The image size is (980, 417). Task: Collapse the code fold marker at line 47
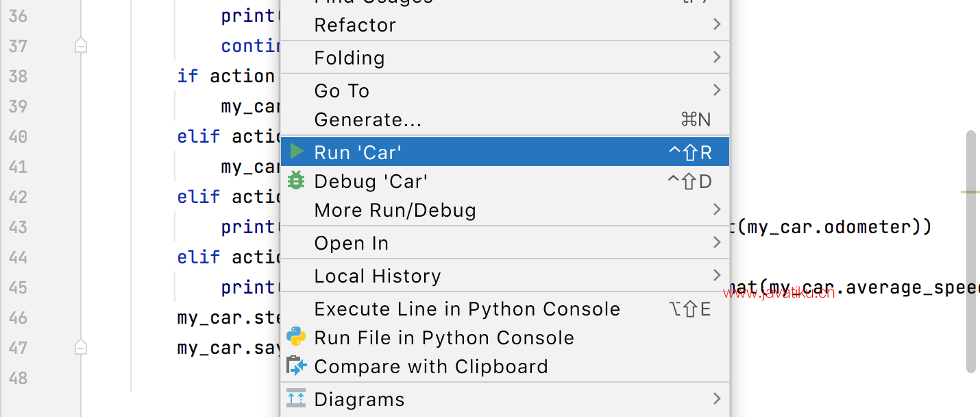click(81, 348)
